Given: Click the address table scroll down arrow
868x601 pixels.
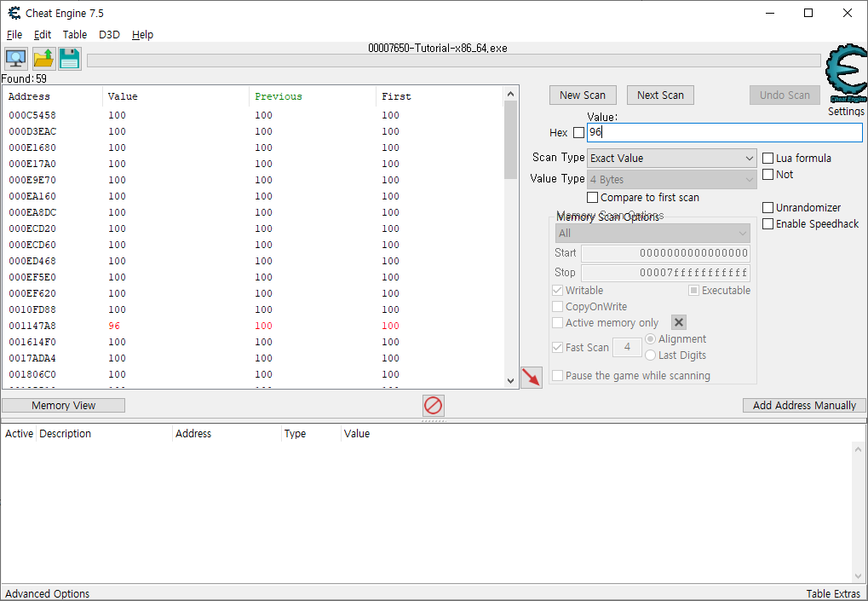Looking at the screenshot, I should pos(859,576).
